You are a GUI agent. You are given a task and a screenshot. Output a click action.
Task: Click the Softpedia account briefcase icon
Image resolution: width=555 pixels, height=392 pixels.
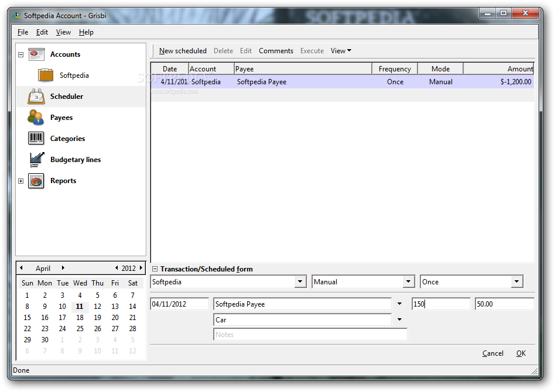45,75
